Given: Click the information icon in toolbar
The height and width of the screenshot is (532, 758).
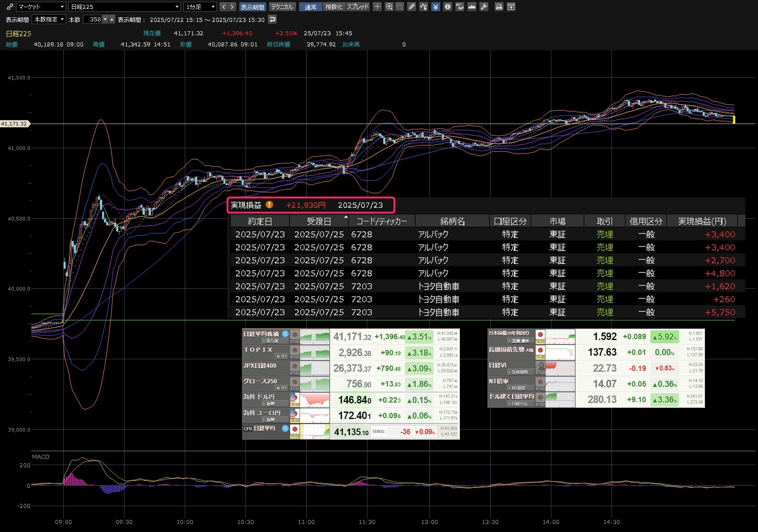Looking at the screenshot, I should pos(448,7).
